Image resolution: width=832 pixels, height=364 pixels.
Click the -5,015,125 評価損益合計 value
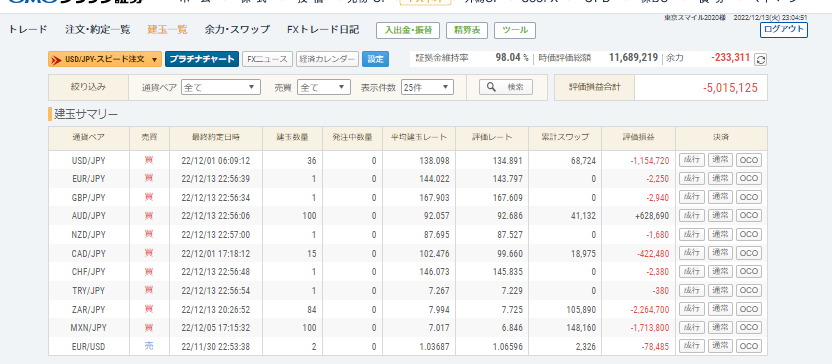(730, 88)
